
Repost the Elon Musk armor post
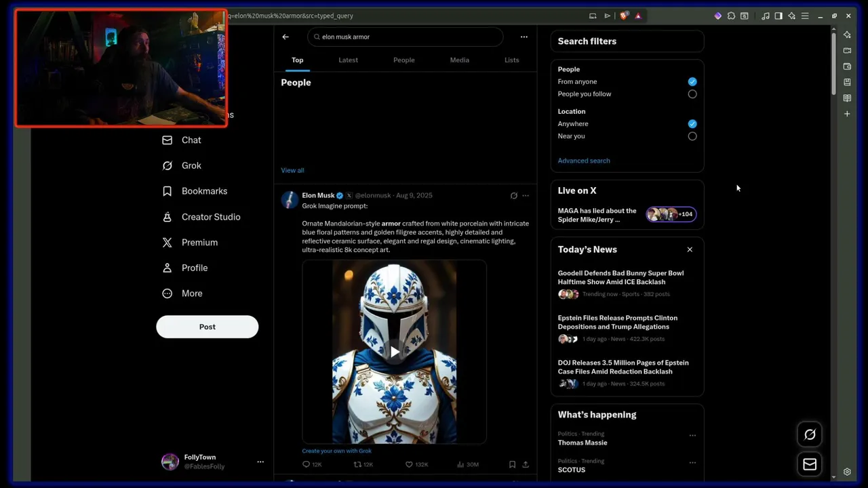coord(363,464)
